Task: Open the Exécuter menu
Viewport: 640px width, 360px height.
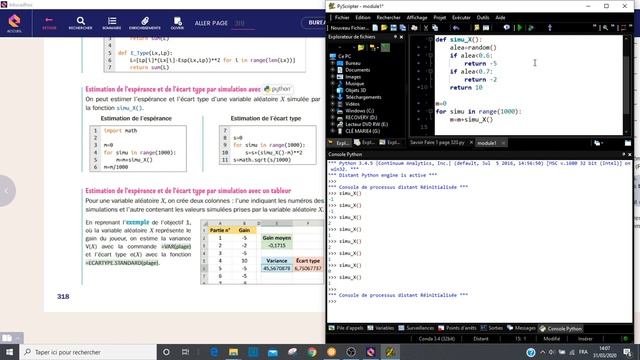Action: pos(461,18)
